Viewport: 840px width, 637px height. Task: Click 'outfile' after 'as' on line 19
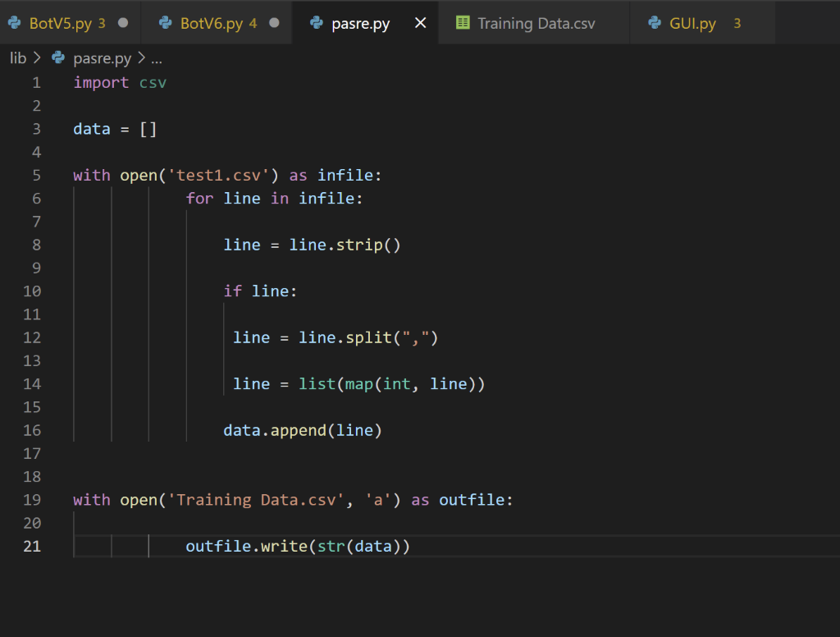(x=472, y=500)
